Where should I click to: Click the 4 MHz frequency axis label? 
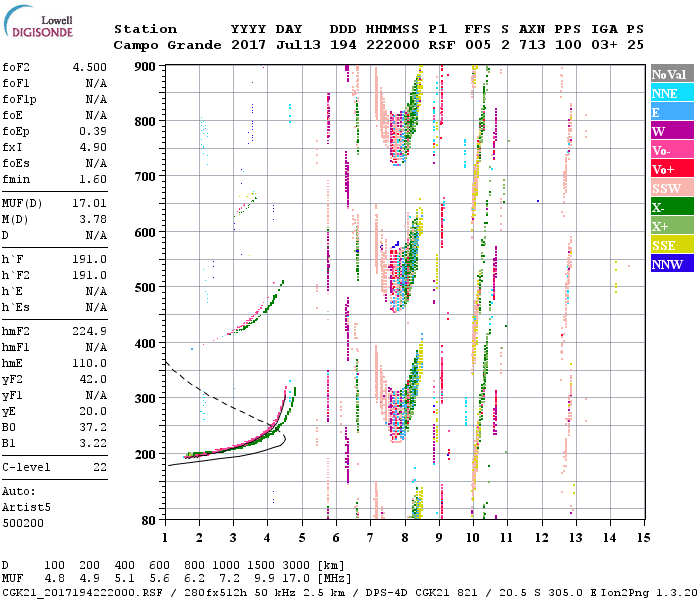click(x=267, y=538)
